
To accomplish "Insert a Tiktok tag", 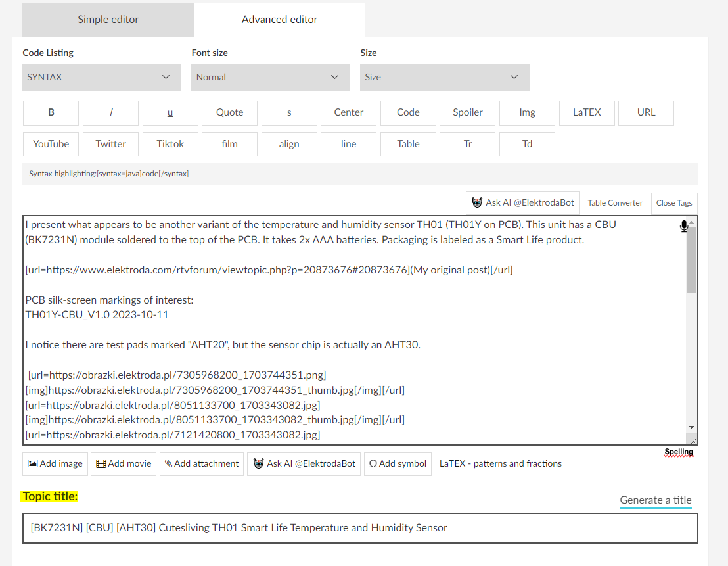I will (170, 144).
